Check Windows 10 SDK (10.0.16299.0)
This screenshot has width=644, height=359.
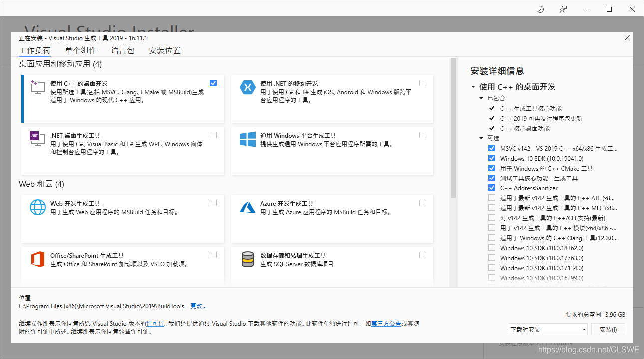click(492, 278)
